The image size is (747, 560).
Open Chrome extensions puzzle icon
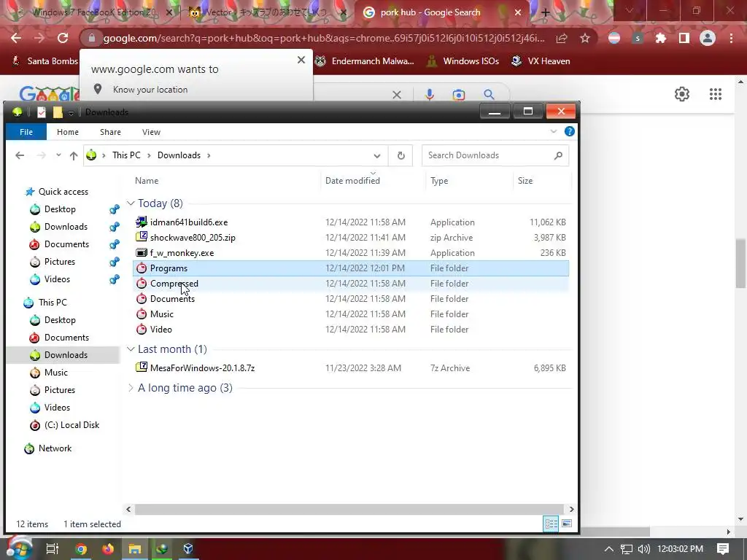point(661,38)
